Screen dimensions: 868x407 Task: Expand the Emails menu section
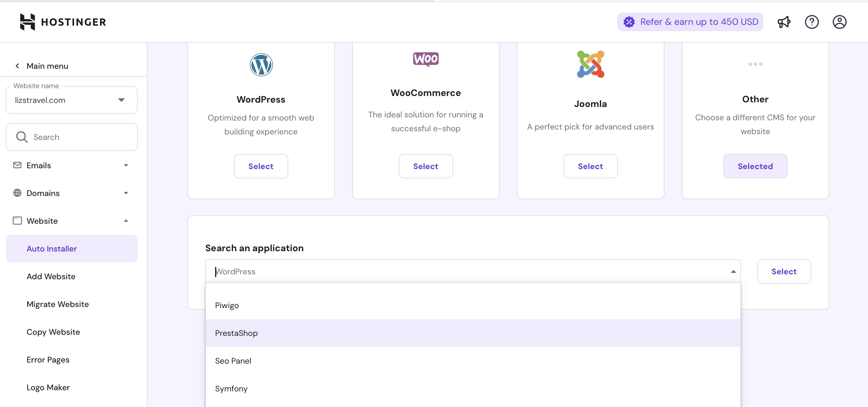coord(126,165)
